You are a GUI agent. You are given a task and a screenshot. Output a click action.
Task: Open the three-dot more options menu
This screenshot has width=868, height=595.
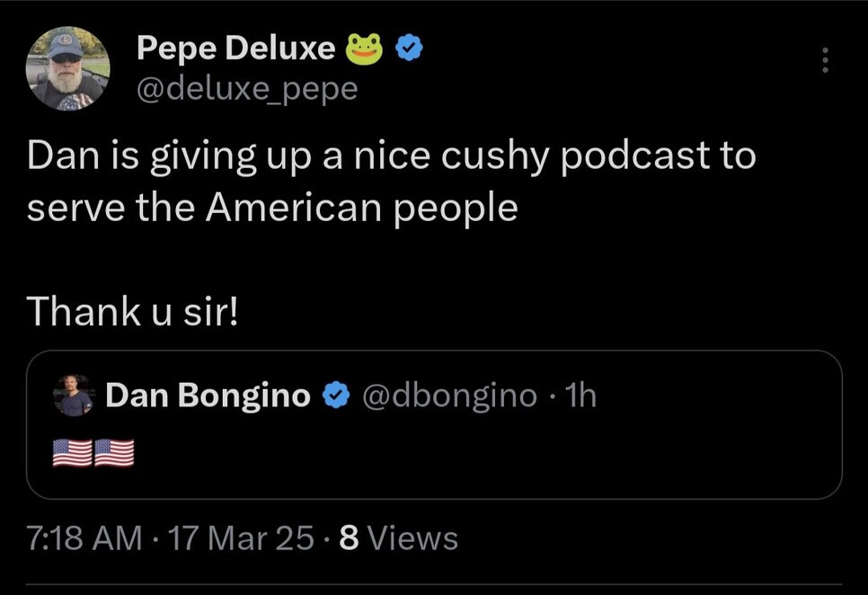coord(826,60)
